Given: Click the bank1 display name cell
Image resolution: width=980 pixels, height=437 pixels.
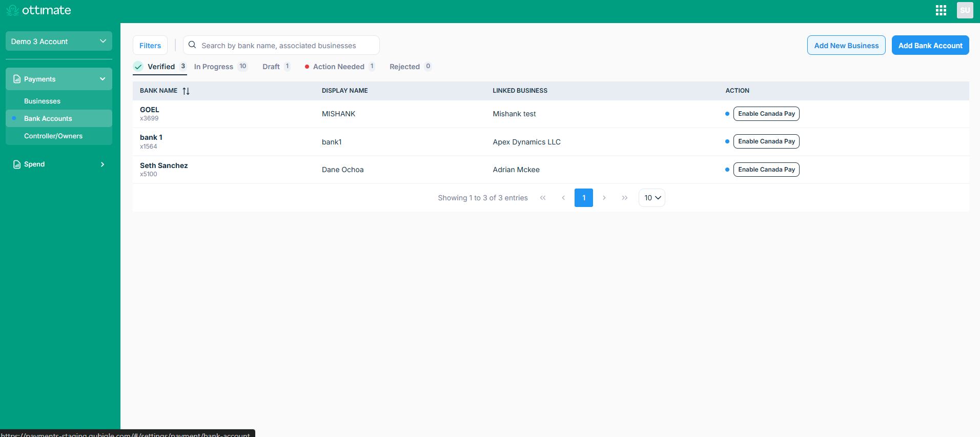Looking at the screenshot, I should pyautogui.click(x=332, y=142).
